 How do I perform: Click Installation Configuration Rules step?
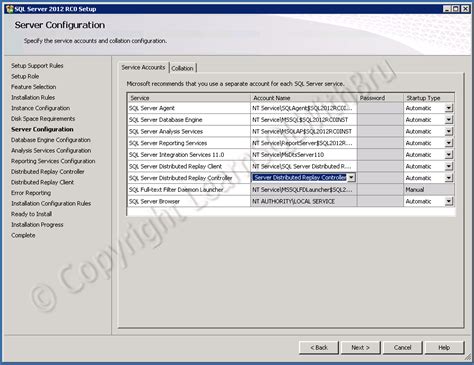(51, 203)
